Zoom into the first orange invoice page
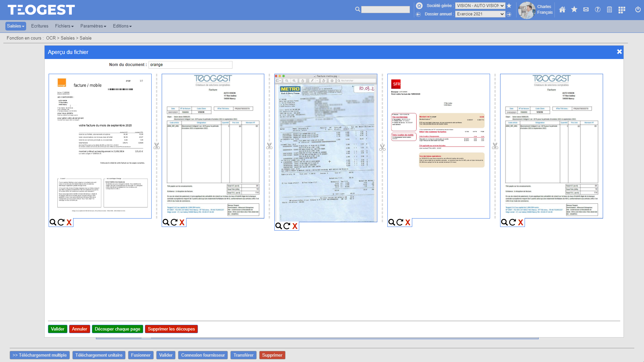Screen dimensions: 644x362 click(53, 222)
